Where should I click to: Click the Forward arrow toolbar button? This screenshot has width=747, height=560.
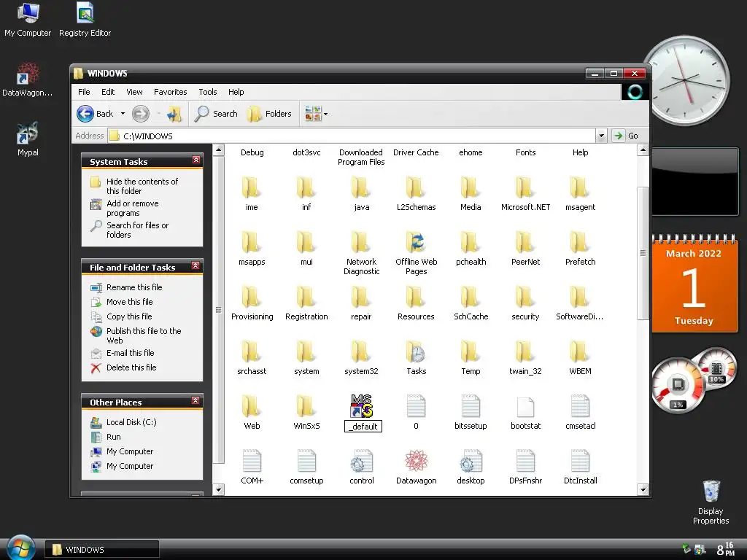[x=141, y=114]
